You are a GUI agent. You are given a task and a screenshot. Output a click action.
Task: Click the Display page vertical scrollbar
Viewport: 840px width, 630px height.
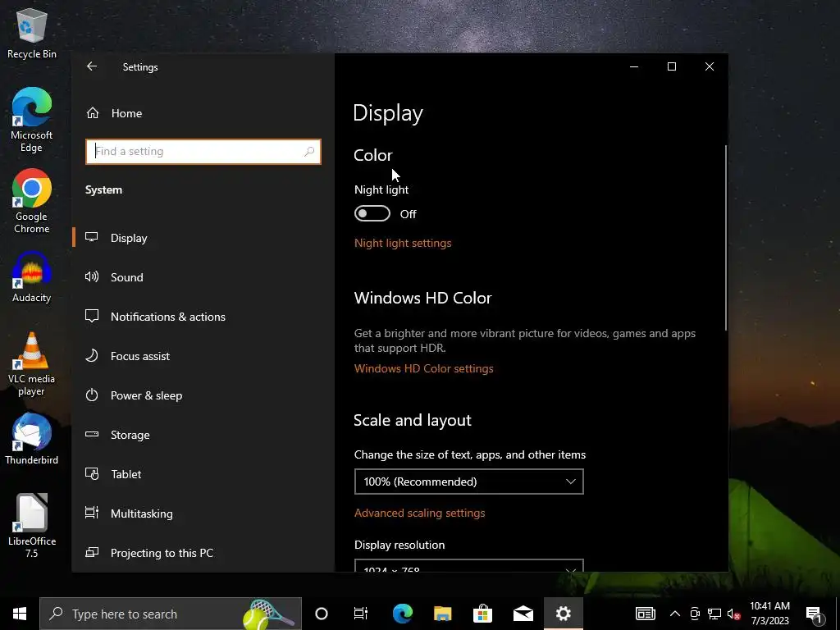point(726,237)
